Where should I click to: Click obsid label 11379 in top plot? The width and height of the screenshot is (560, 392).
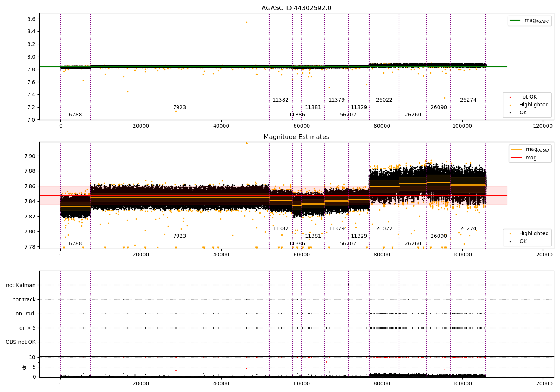(x=336, y=100)
